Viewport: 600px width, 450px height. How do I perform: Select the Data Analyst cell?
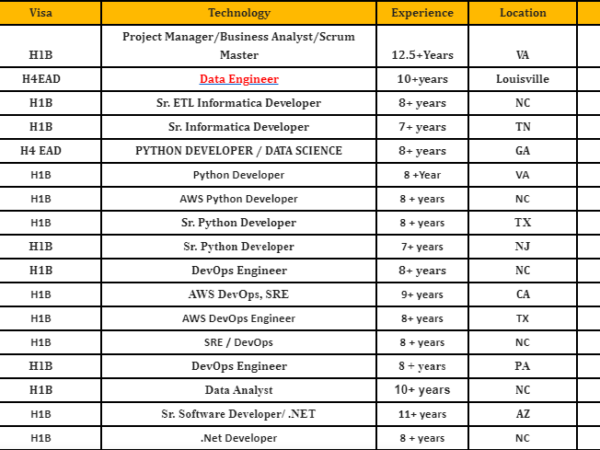pyautogui.click(x=238, y=390)
